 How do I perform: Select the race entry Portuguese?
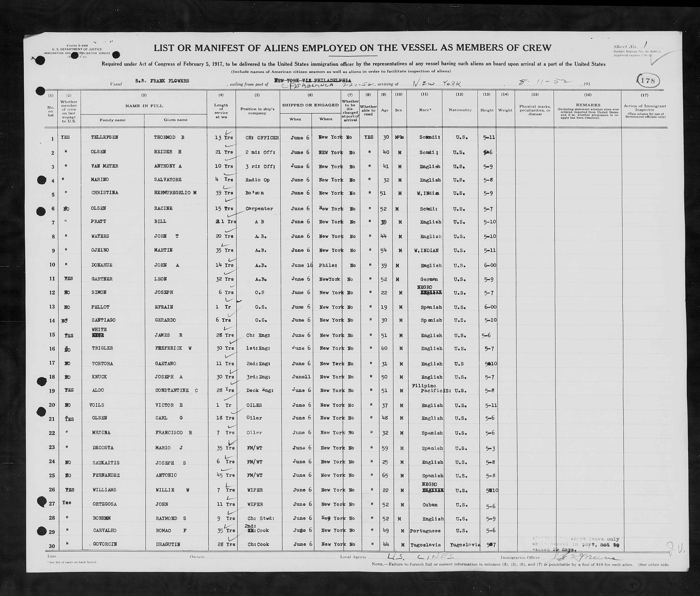pos(425,531)
